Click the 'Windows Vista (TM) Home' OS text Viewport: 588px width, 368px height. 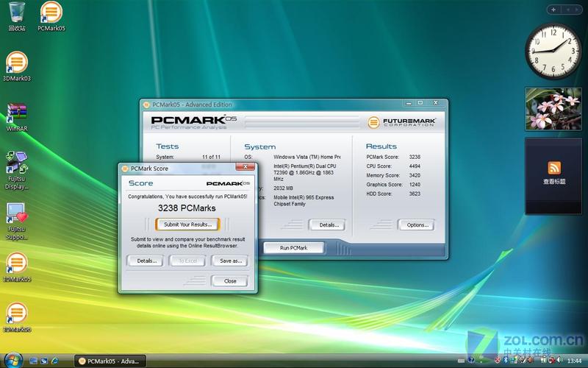307,157
